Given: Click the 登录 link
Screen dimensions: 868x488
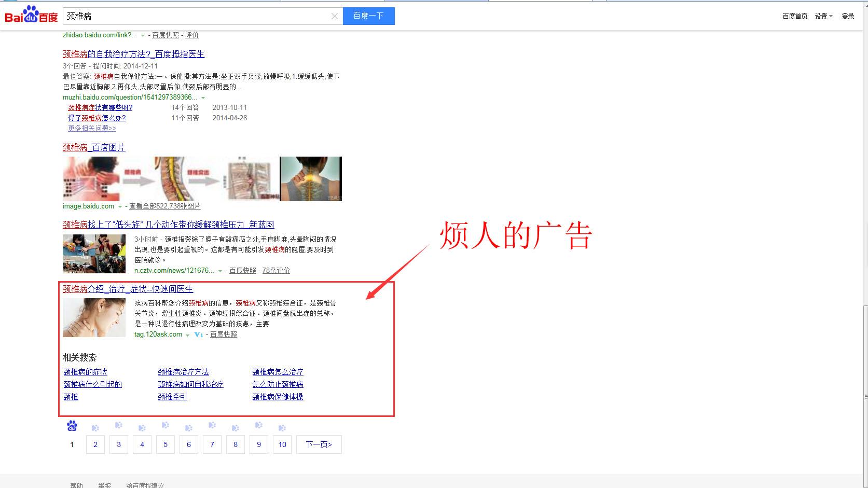Looking at the screenshot, I should point(848,16).
